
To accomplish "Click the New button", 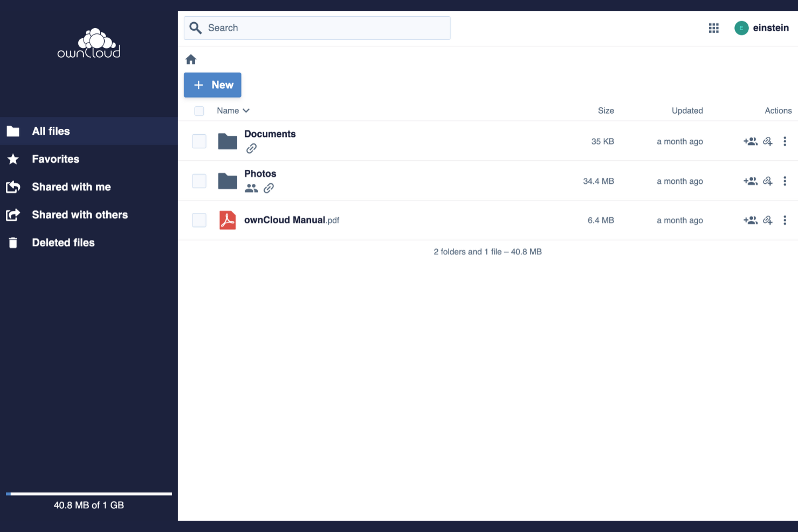I will point(212,85).
